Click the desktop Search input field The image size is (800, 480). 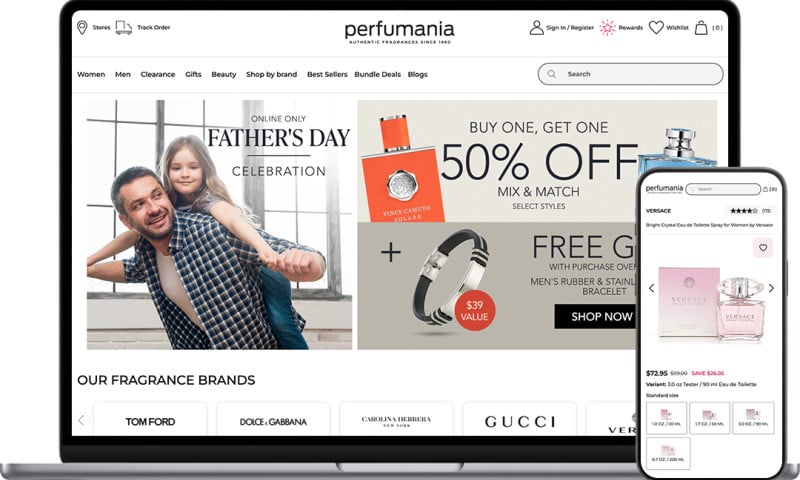[x=631, y=74]
